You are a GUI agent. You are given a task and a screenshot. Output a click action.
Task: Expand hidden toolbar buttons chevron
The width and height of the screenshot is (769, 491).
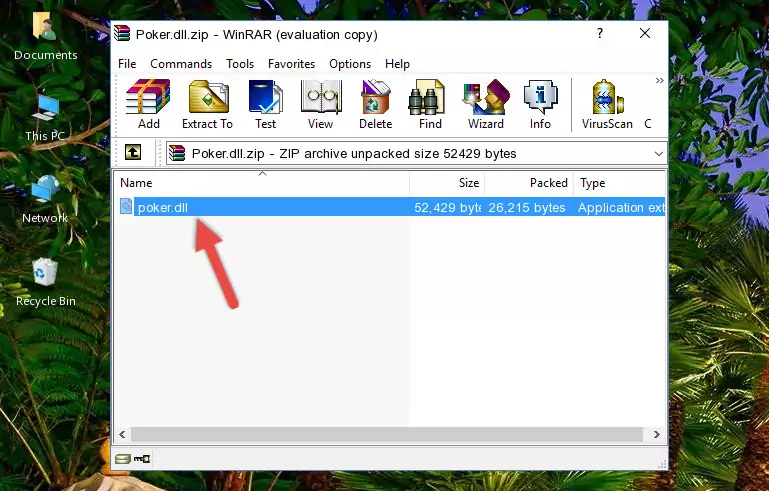click(660, 80)
